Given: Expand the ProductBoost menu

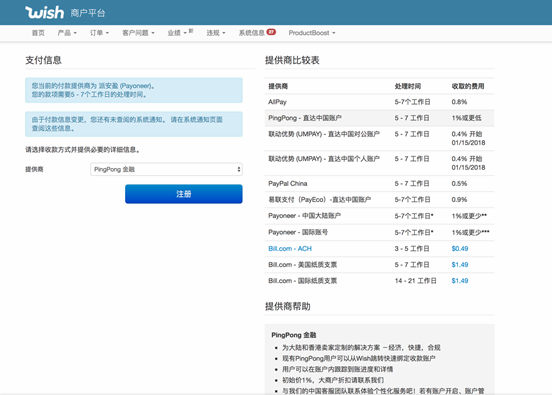Looking at the screenshot, I should tap(312, 33).
